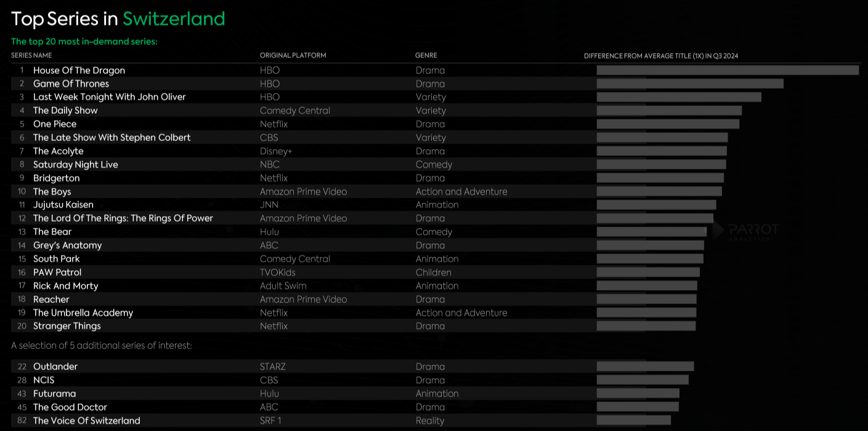Select the Reality genre for The Voice Of Switzerland
Screen dimensions: 868x431
[x=430, y=421]
